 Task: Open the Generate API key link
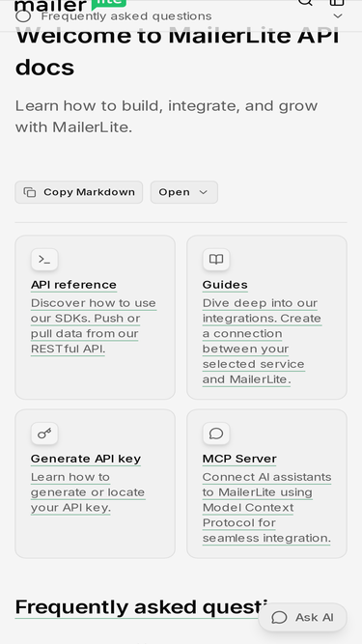click(86, 459)
